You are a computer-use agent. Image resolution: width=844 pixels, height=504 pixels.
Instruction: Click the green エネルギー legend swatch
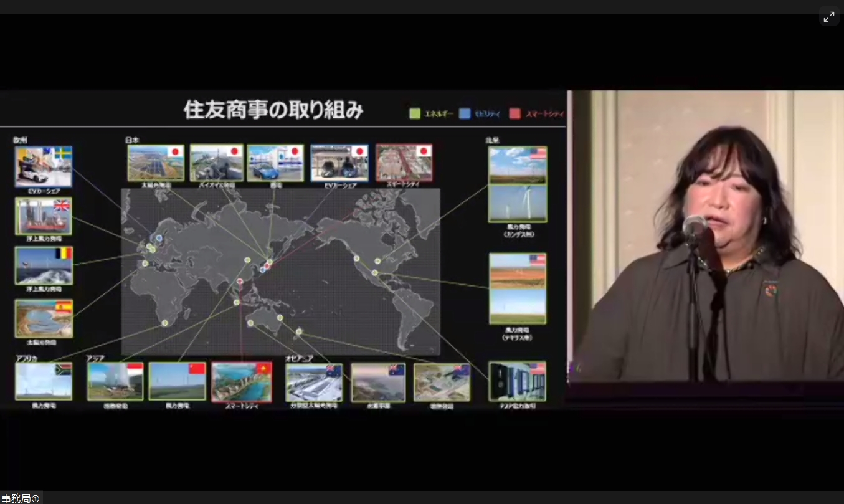(x=415, y=113)
